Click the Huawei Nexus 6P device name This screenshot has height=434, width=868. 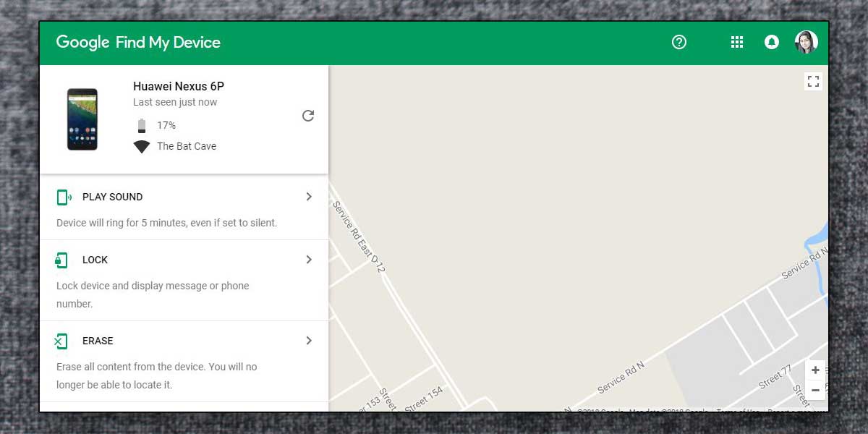[x=179, y=86]
